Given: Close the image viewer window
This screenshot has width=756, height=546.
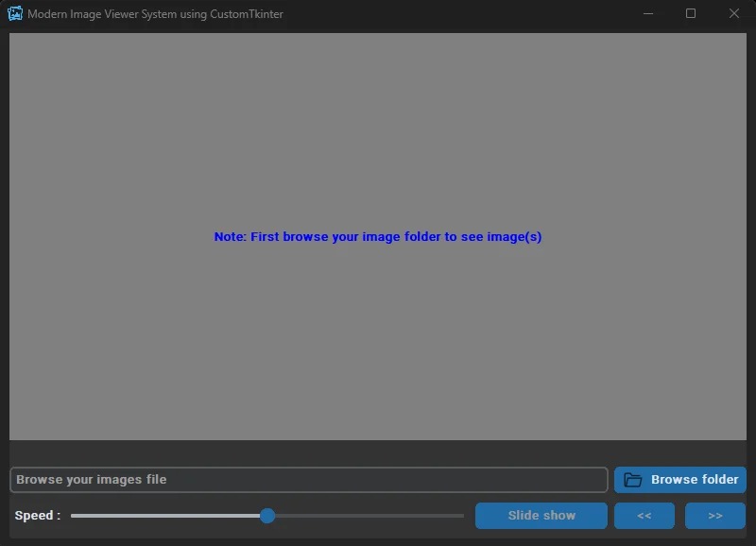Looking at the screenshot, I should point(734,13).
